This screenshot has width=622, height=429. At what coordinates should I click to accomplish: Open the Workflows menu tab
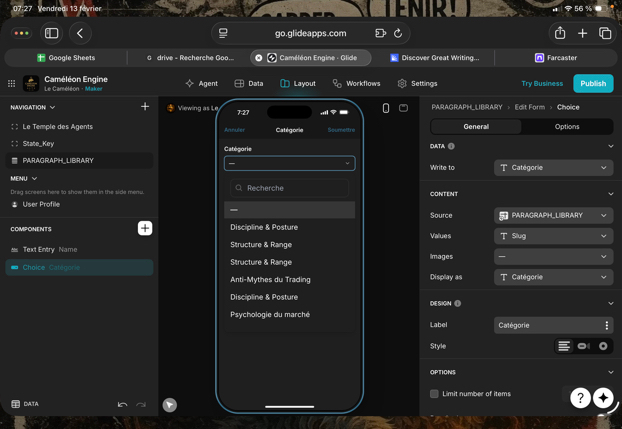(x=356, y=84)
